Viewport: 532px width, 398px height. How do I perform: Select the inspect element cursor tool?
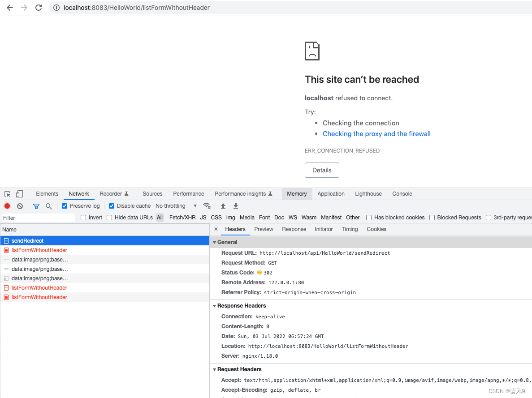tap(7, 193)
